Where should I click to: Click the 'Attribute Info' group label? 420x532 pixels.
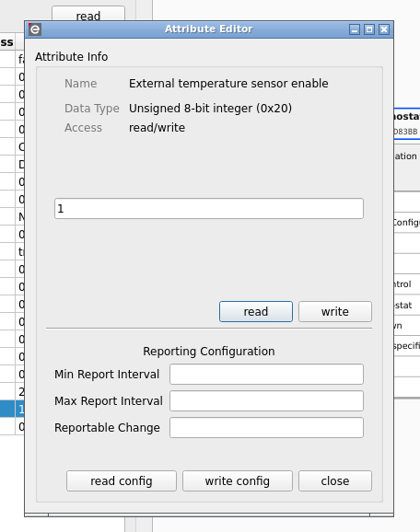pyautogui.click(x=71, y=57)
